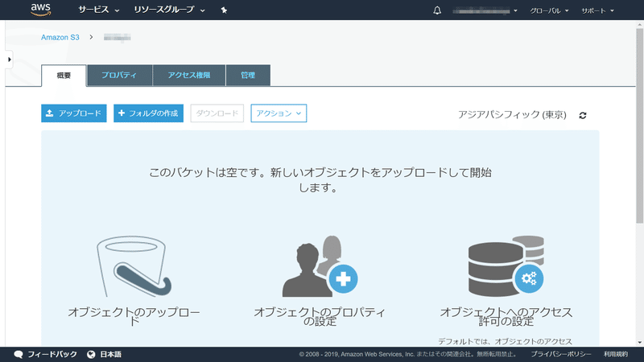The width and height of the screenshot is (644, 362).
Task: Click the オブジェクトのアップロード heading
Action: pyautogui.click(x=134, y=316)
